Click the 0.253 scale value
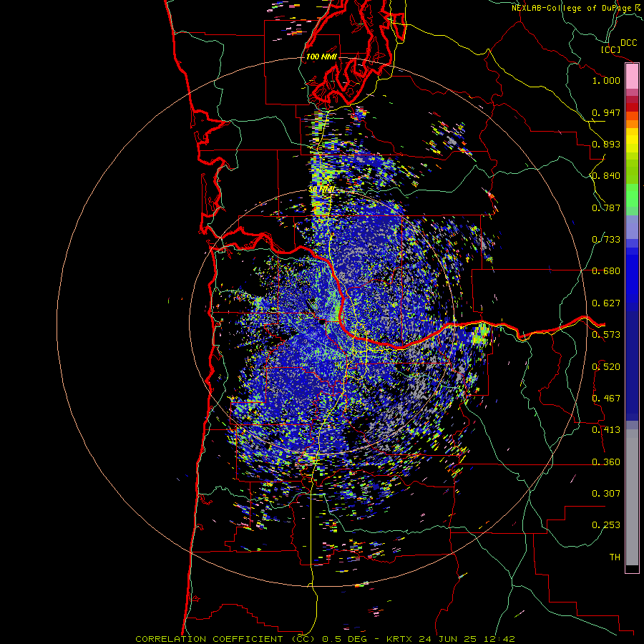644x644 pixels. (606, 525)
